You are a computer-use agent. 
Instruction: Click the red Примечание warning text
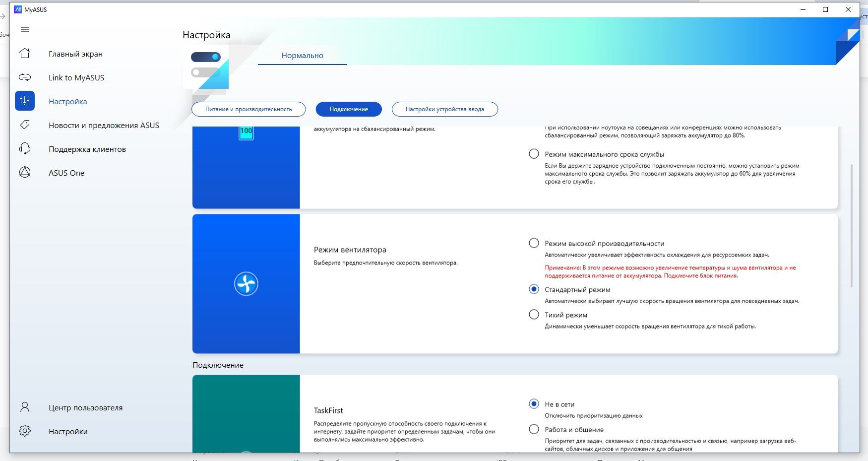pyautogui.click(x=670, y=271)
